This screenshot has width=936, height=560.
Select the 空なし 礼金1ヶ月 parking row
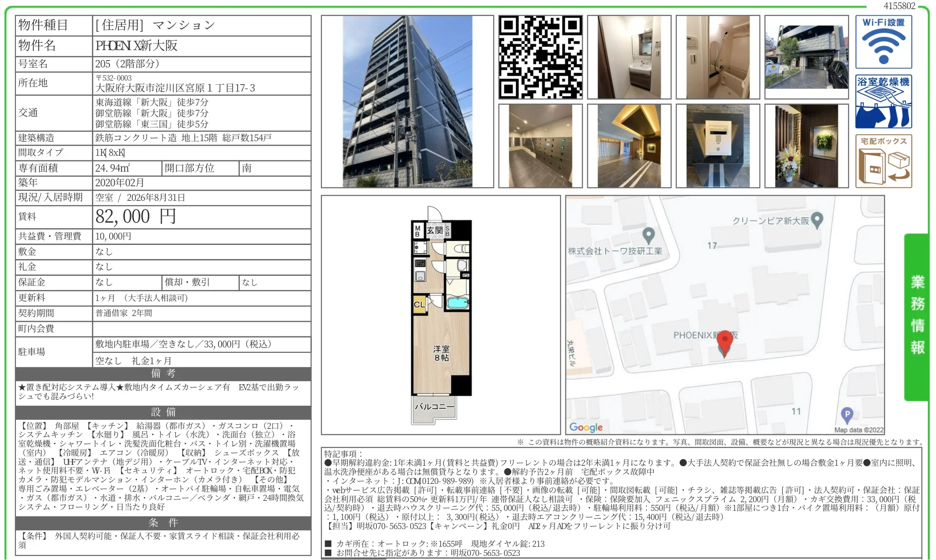(202, 361)
